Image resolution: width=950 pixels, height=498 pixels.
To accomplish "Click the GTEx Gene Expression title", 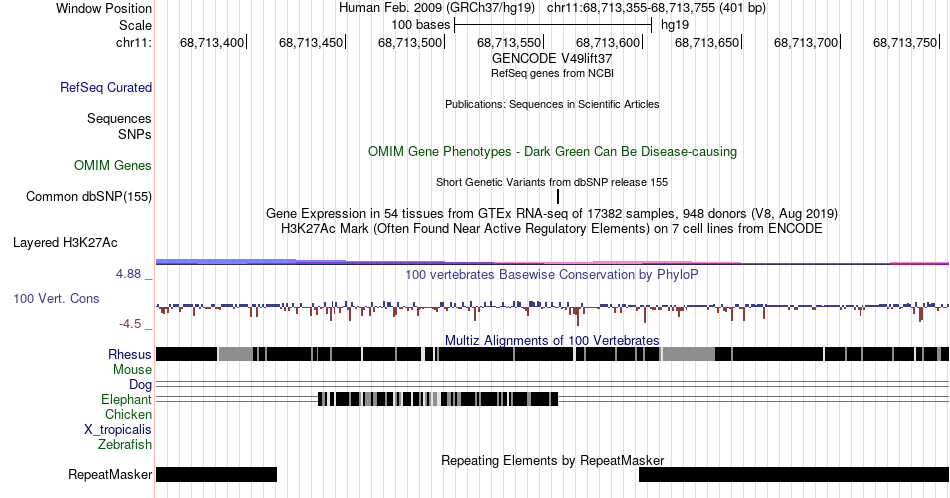I will point(552,213).
